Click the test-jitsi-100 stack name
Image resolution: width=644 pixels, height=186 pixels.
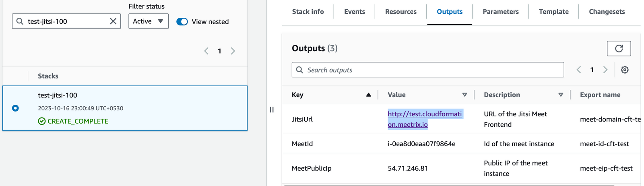pyautogui.click(x=58, y=95)
